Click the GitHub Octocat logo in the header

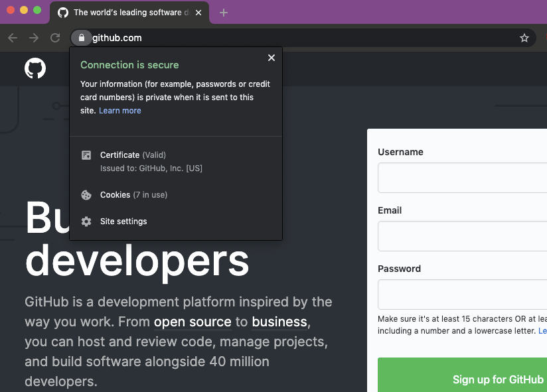click(x=35, y=68)
